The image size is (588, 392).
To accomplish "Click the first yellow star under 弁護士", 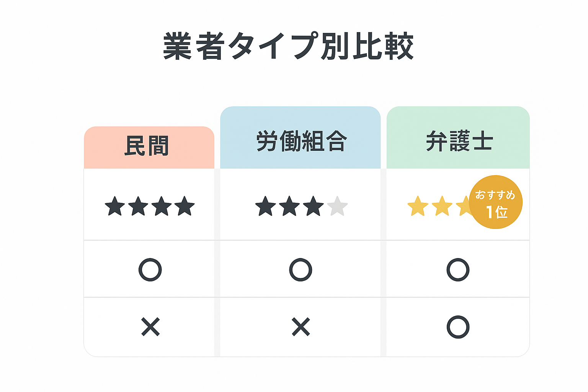I will (x=418, y=206).
